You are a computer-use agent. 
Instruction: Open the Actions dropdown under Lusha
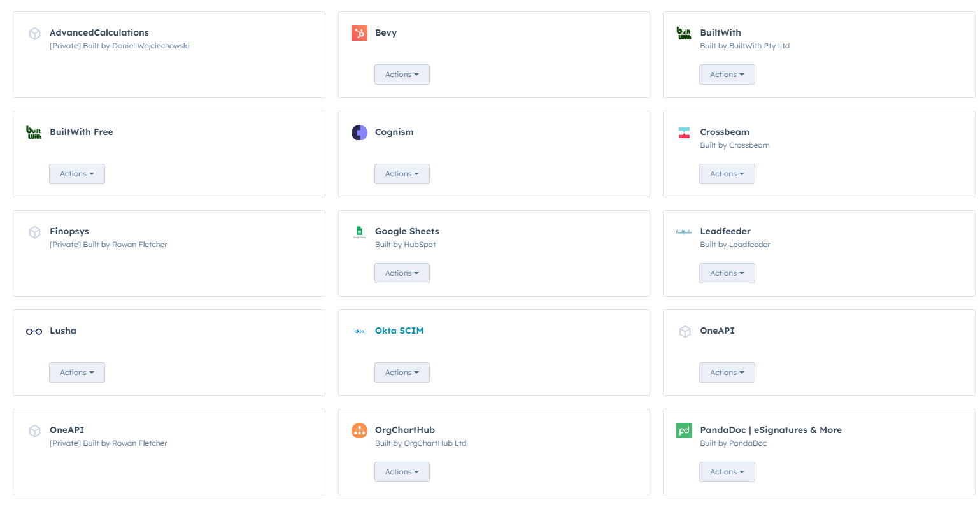(77, 373)
